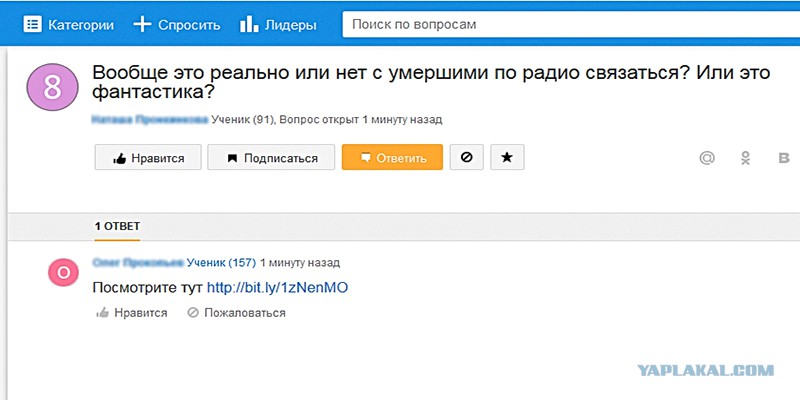Open the answer author's profile name link

point(137,263)
